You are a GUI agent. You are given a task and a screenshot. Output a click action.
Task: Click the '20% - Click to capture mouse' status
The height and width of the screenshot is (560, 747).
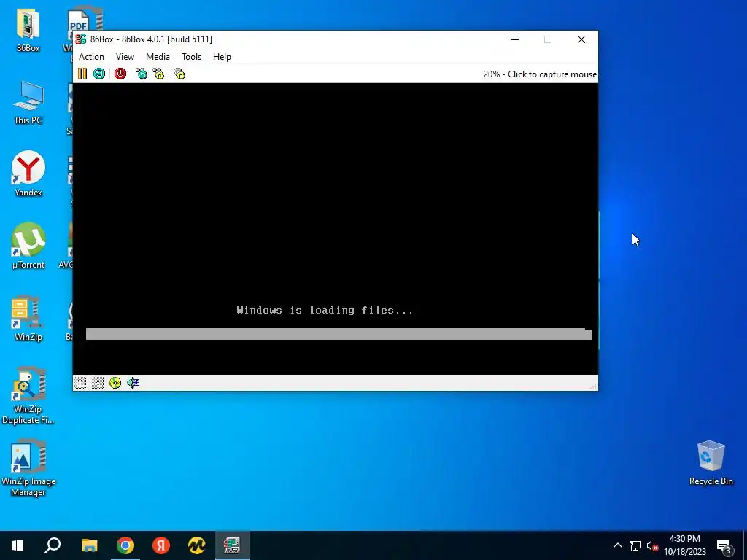pos(540,74)
